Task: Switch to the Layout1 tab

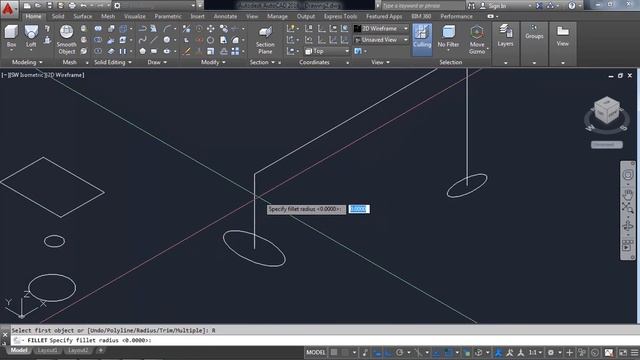Action: (x=47, y=350)
